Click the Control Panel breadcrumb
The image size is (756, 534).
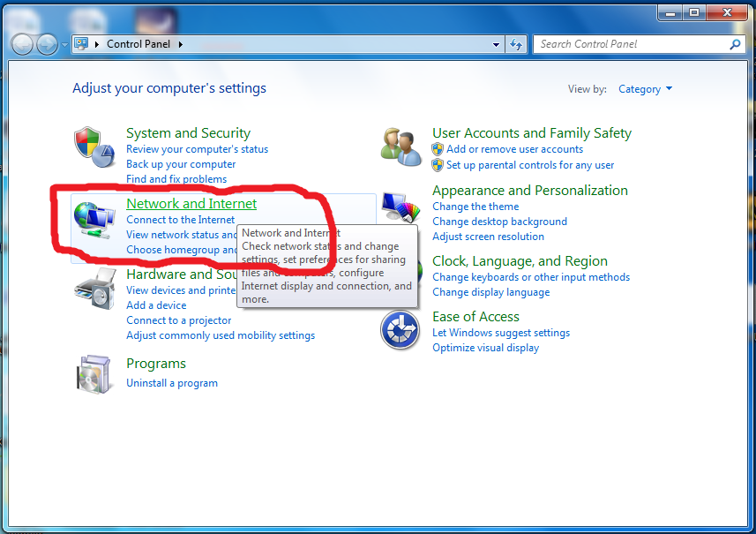coord(138,44)
